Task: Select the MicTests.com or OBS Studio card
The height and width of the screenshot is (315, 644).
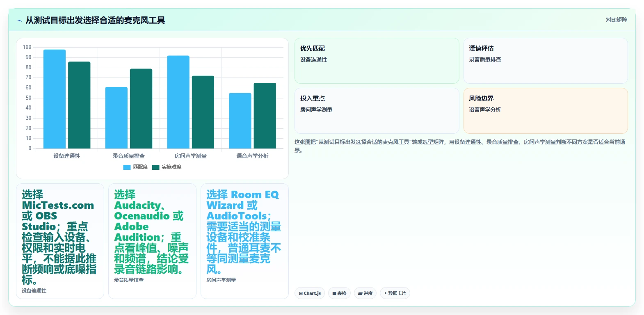Action: pyautogui.click(x=60, y=241)
